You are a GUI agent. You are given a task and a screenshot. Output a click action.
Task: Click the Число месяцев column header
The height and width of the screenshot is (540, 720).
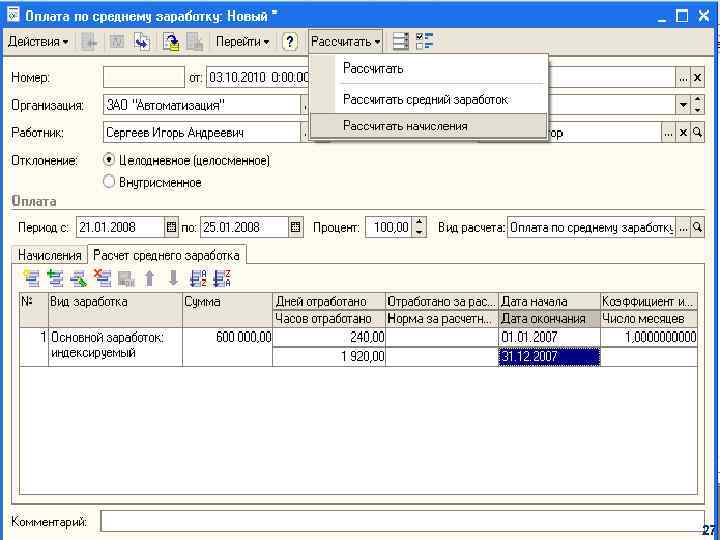click(x=649, y=319)
